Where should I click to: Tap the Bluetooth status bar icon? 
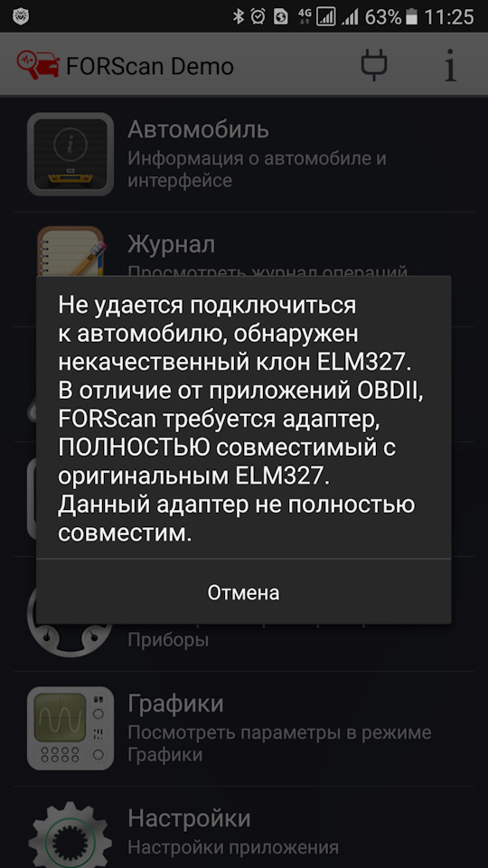point(239,16)
